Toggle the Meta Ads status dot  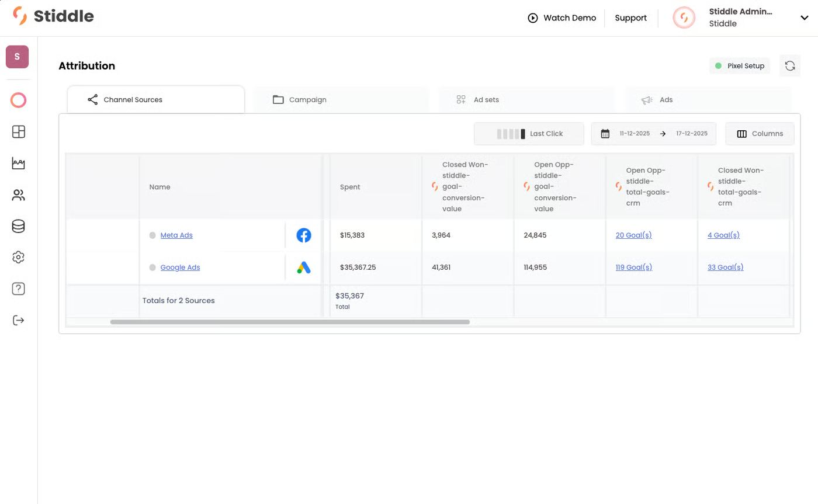(152, 235)
